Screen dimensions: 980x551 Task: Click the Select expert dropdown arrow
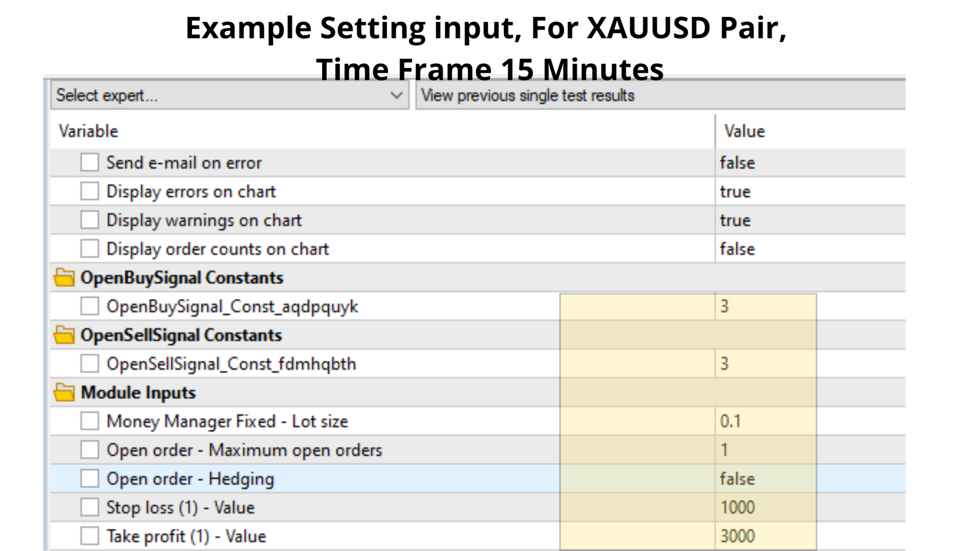tap(397, 95)
